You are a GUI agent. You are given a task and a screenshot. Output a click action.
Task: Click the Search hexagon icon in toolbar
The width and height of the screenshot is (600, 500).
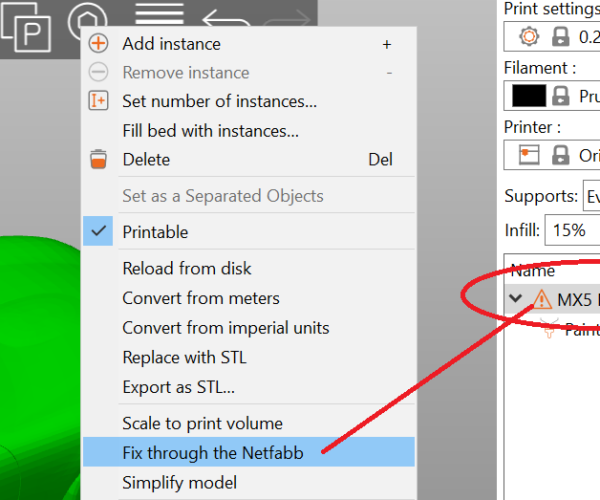coord(87,22)
